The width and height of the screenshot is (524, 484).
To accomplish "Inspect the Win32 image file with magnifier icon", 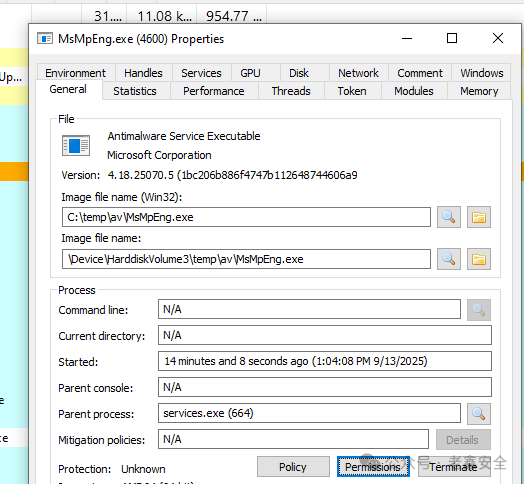I will 448,217.
